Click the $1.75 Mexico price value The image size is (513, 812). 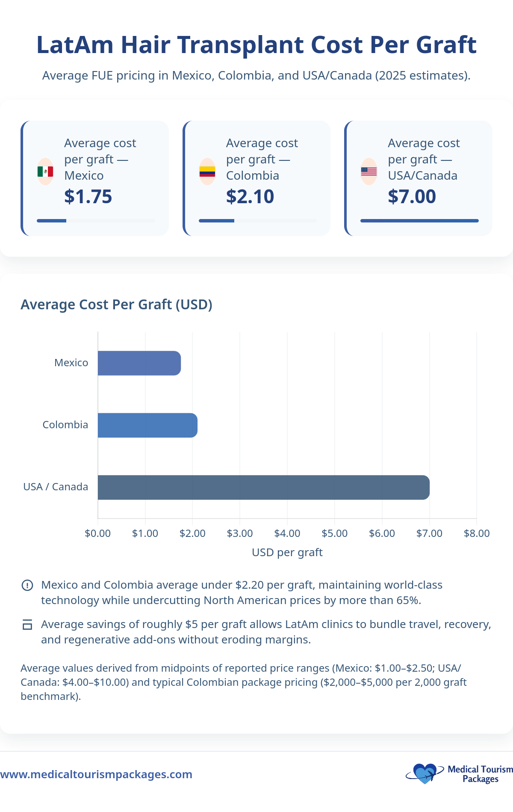pos(88,197)
